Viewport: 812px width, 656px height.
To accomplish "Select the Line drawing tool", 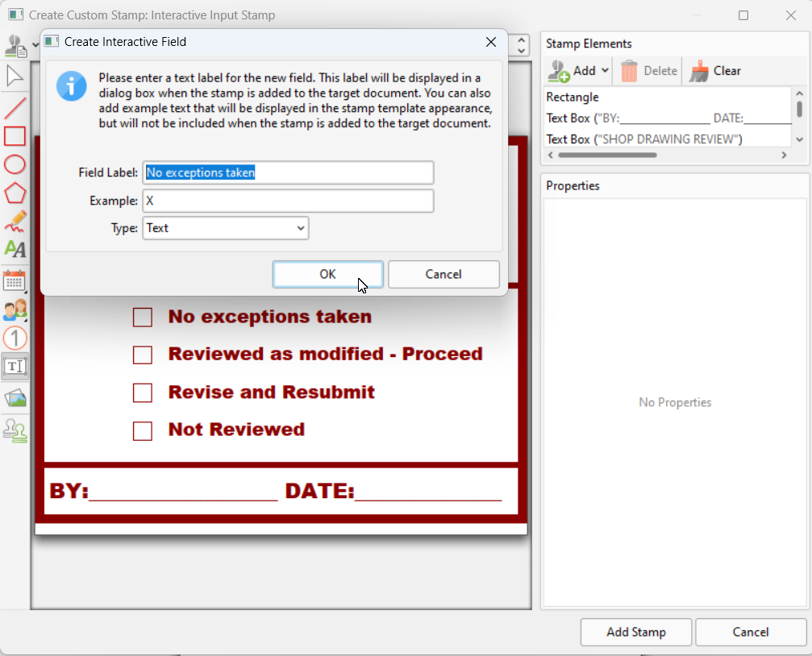I will (15, 108).
